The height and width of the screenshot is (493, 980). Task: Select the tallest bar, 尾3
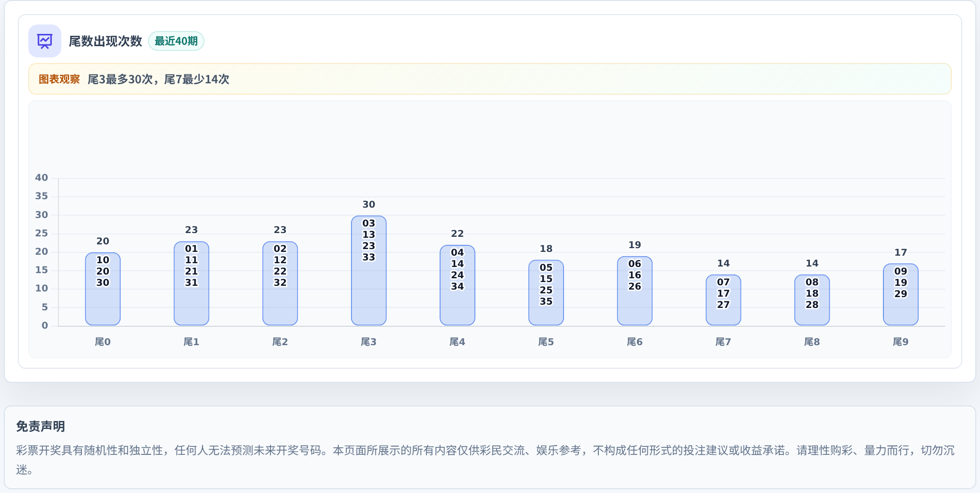tap(369, 271)
